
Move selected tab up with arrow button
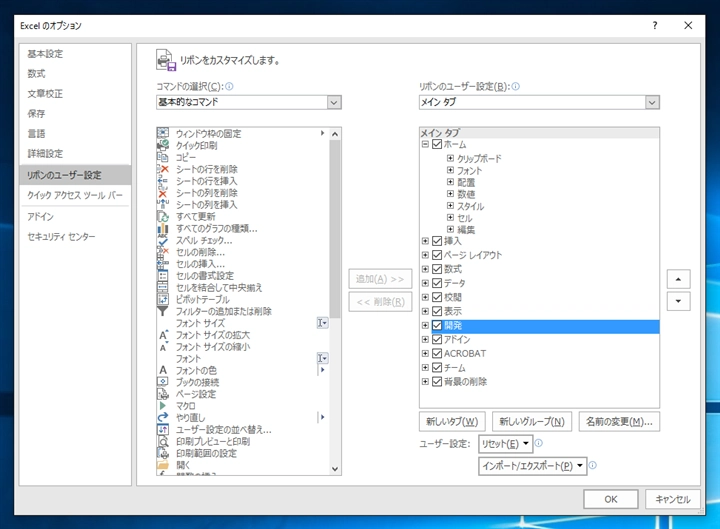[x=678, y=279]
